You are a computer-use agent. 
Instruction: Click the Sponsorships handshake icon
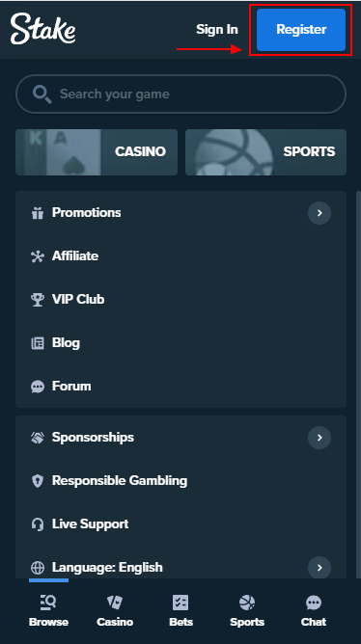(x=38, y=438)
